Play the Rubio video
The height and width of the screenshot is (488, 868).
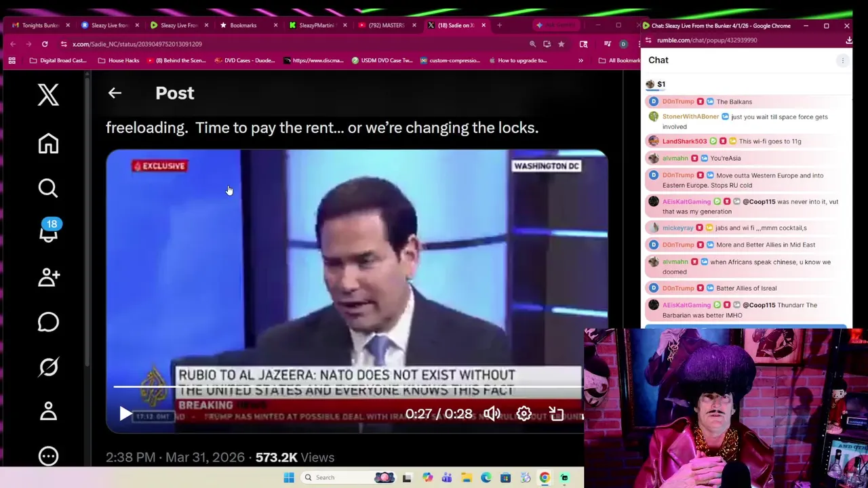125,413
